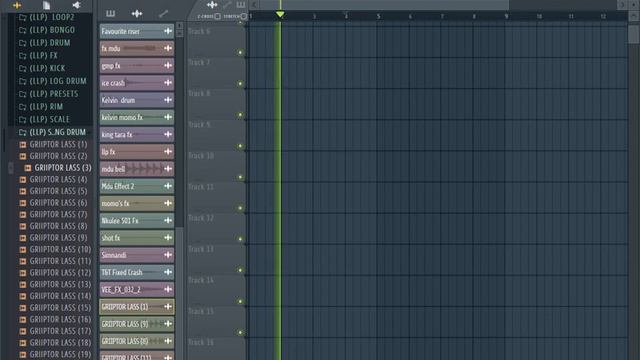Mute Track 12 using its green LED
640x360 pixels.
pos(240,239)
